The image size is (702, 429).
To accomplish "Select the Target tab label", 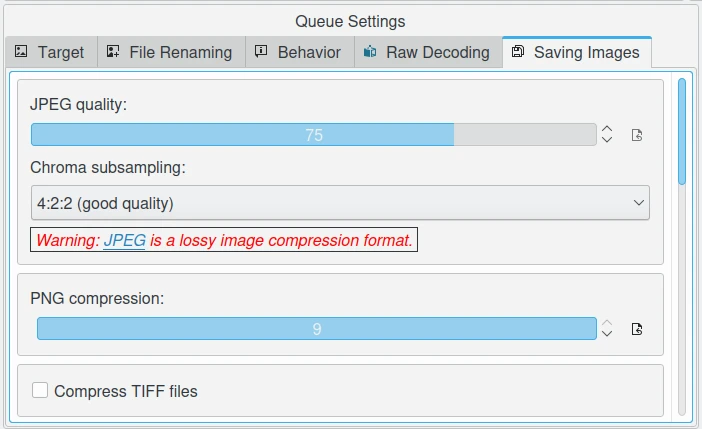I will point(61,52).
